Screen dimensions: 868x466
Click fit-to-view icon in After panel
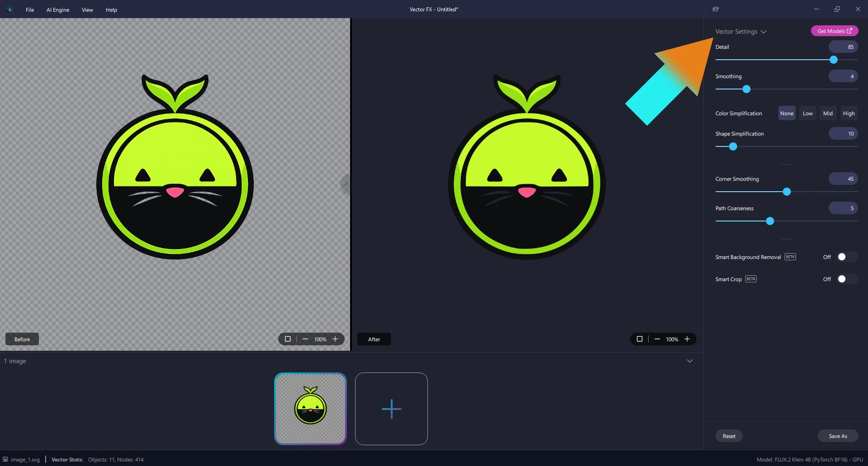(640, 339)
